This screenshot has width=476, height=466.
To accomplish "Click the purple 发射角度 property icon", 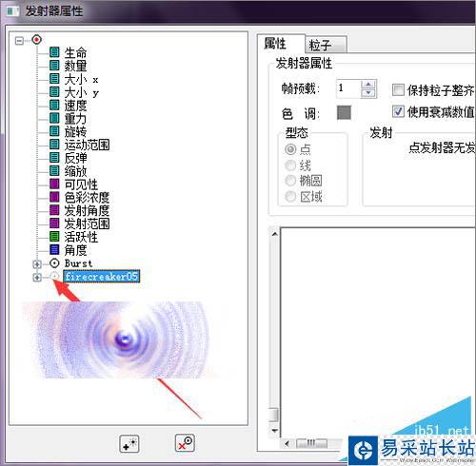I will pyautogui.click(x=54, y=210).
